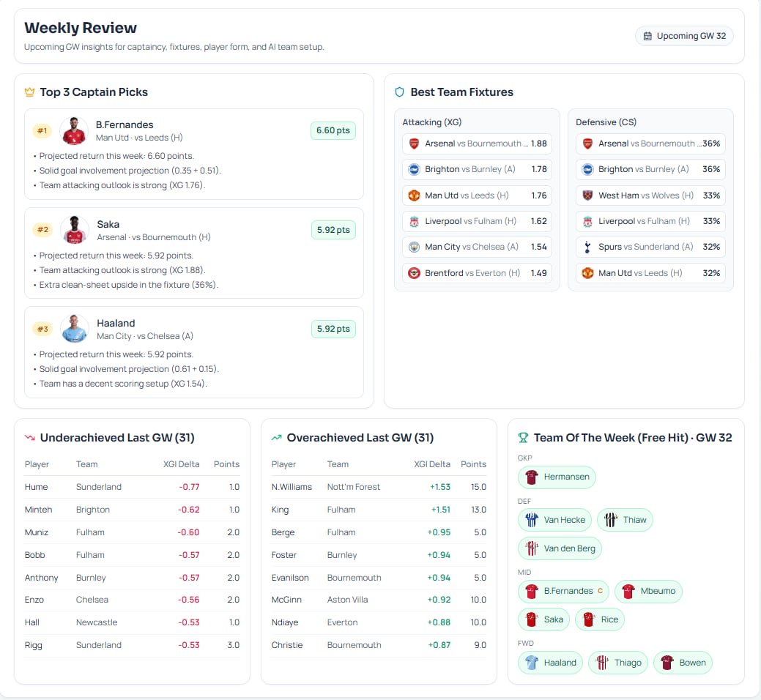The width and height of the screenshot is (761, 700).
Task: Click Thiago's striped shirt icon
Action: coord(602,663)
